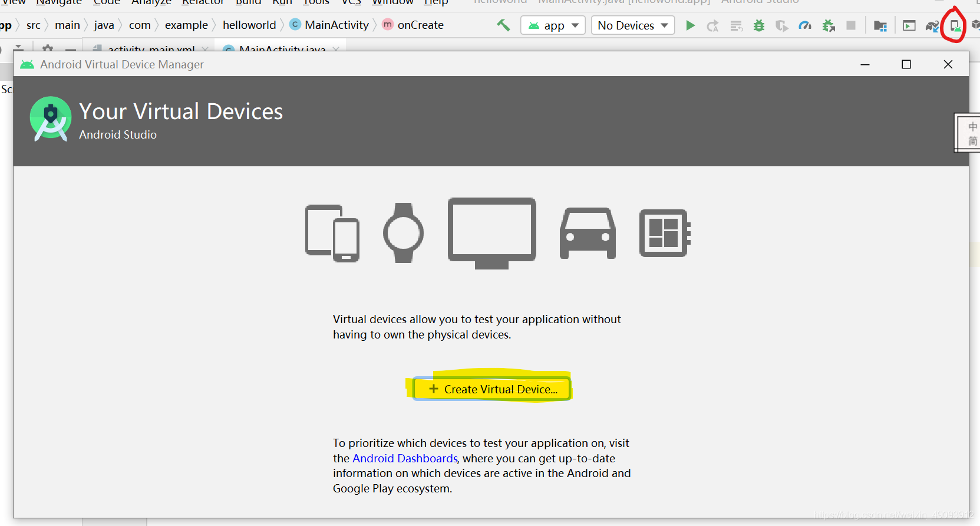980x526 pixels.
Task: Click Apply Changes and Restart Activity icon
Action: pyautogui.click(x=713, y=25)
